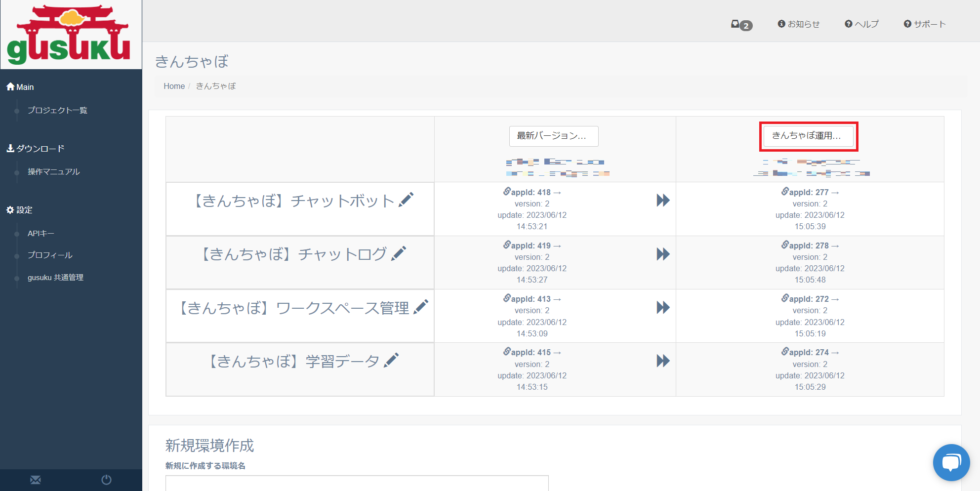
Task: Click the new environment name input field
Action: click(x=357, y=483)
